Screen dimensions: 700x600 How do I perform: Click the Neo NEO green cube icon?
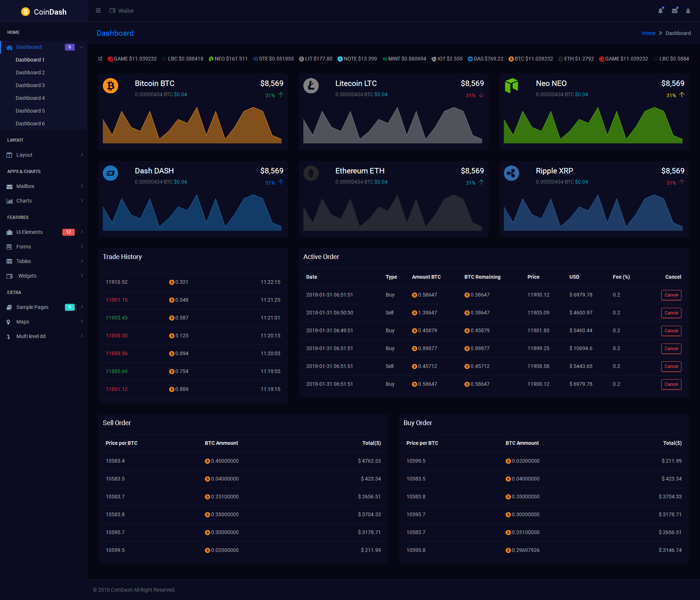pyautogui.click(x=512, y=86)
